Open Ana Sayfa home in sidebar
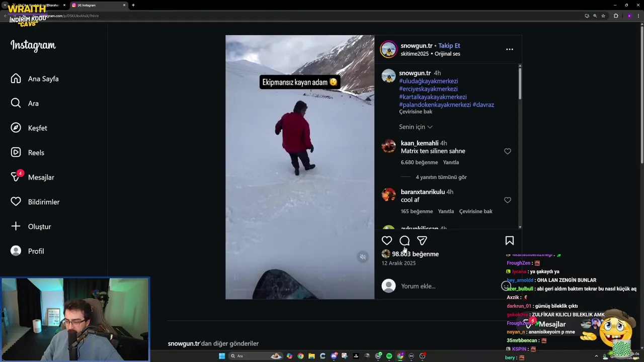The image size is (644, 362). click(x=34, y=79)
